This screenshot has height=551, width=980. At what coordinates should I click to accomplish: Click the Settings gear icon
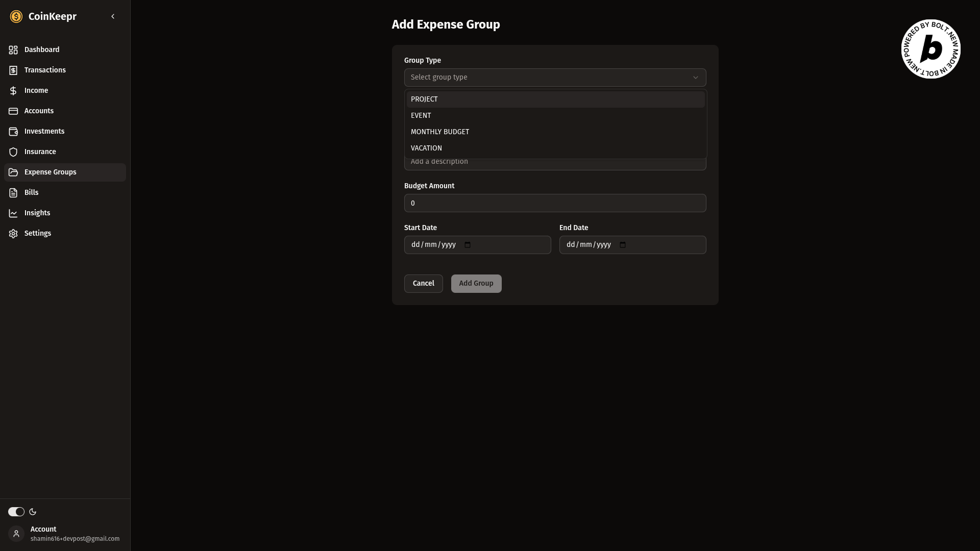click(13, 234)
